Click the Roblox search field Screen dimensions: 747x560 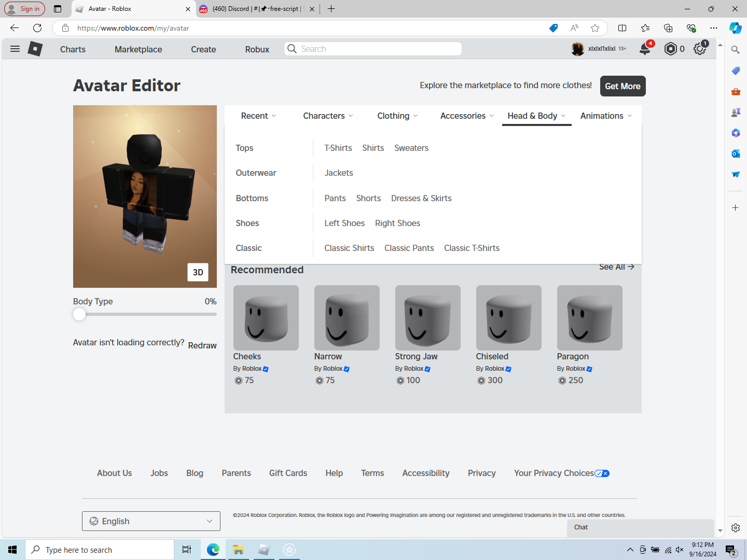373,49
